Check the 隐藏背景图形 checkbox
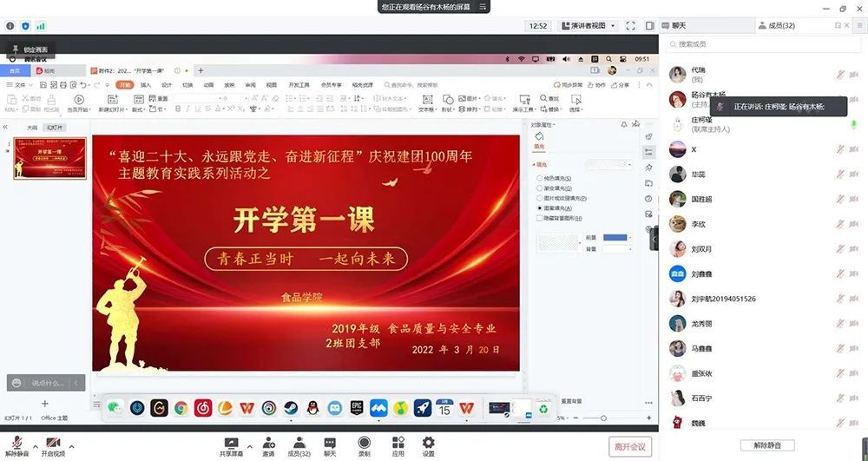This screenshot has height=461, width=868. pyautogui.click(x=540, y=219)
